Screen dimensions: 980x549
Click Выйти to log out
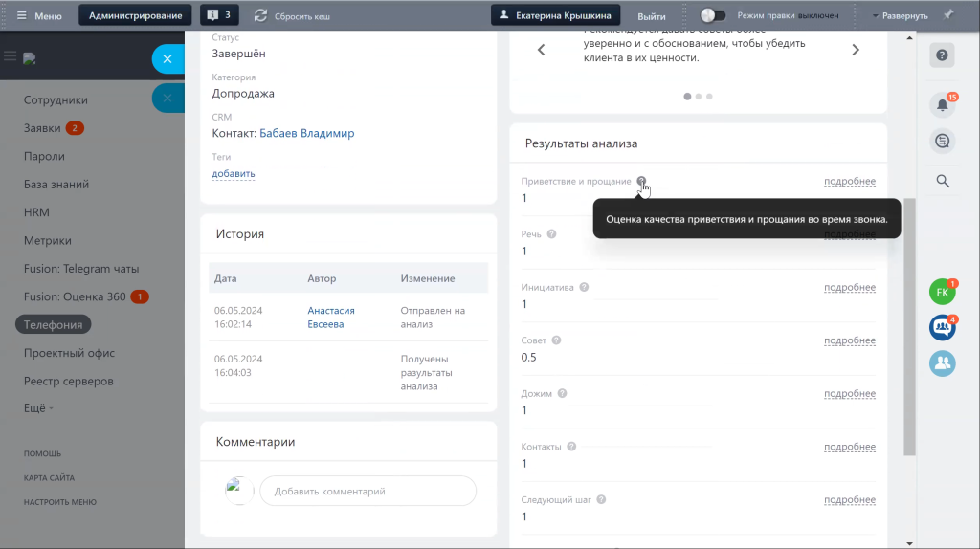point(651,16)
